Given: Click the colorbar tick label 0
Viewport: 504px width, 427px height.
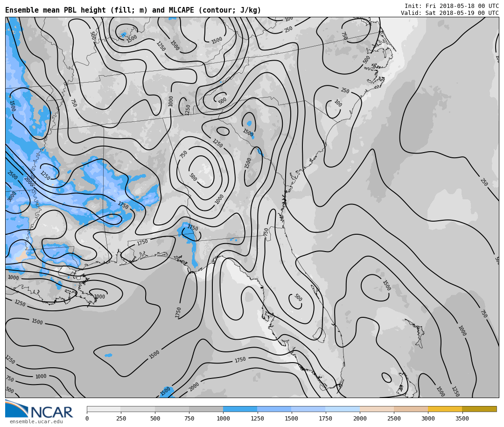Looking at the screenshot, I should (87, 418).
